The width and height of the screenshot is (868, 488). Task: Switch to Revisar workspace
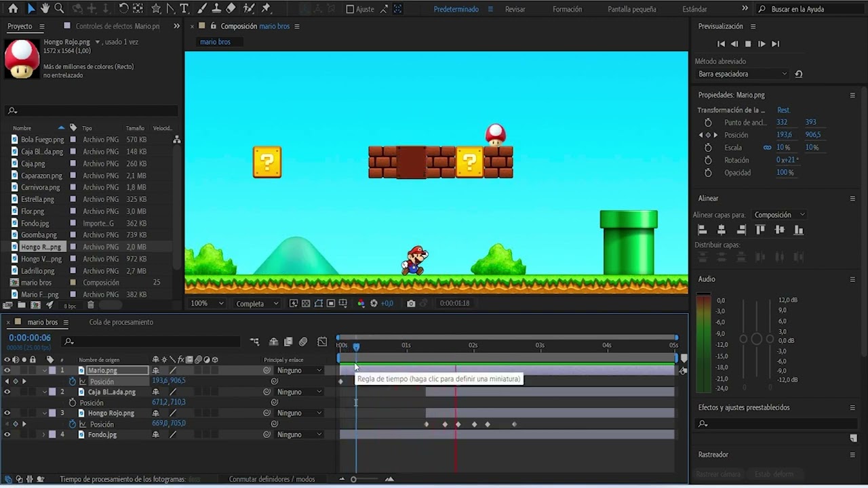click(x=515, y=9)
